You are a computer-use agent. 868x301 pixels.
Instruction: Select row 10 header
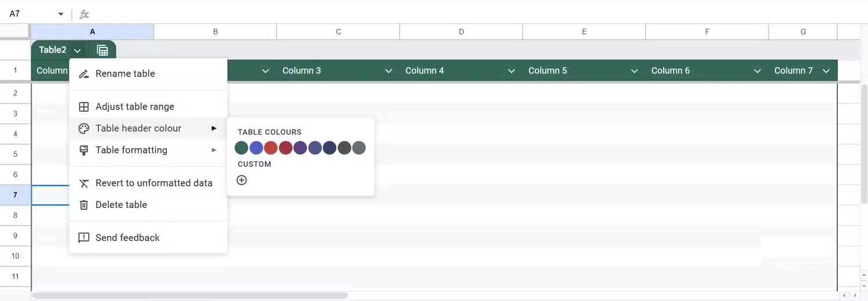pyautogui.click(x=16, y=256)
